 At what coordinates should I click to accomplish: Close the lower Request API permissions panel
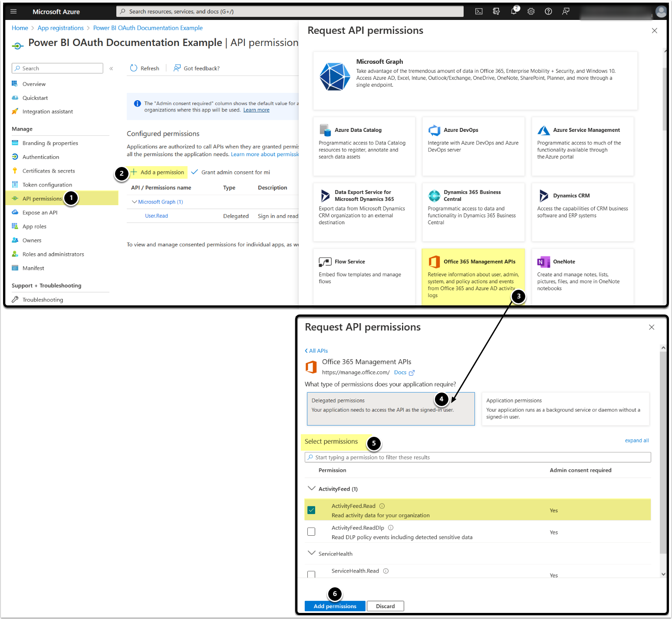(651, 327)
